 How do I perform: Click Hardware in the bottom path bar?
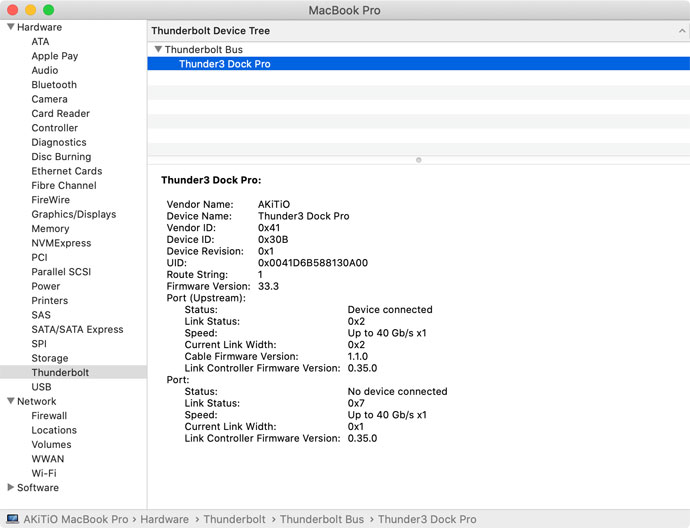(x=163, y=520)
